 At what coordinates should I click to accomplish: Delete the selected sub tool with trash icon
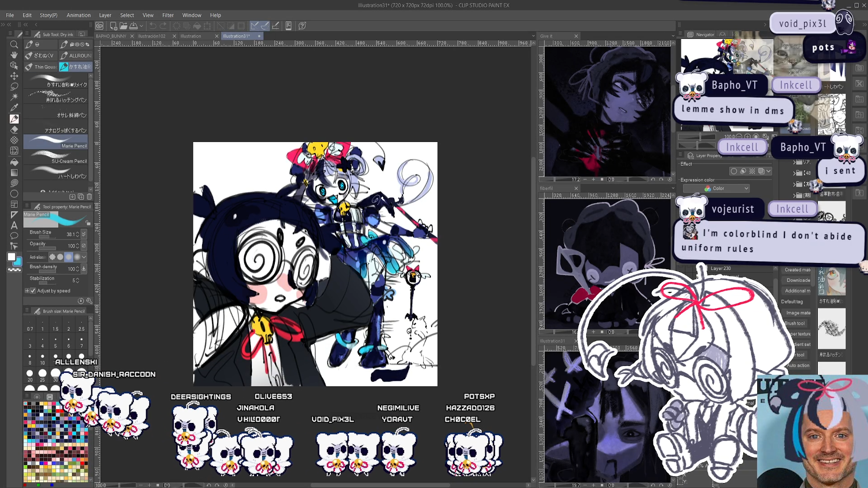coord(89,197)
